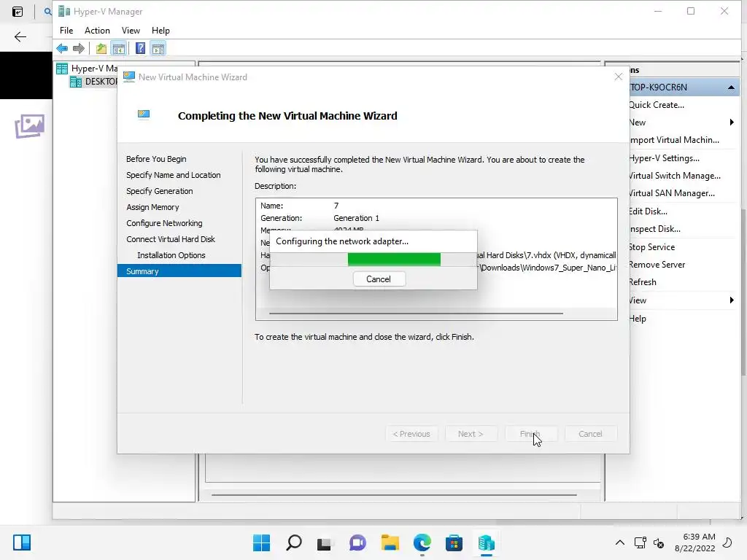Viewport: 747px width, 560px height.
Task: Open taskbar Search
Action: point(293,542)
